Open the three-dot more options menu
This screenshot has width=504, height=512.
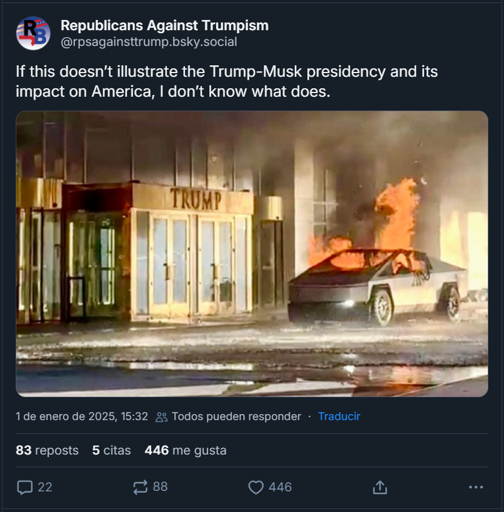coord(476,487)
